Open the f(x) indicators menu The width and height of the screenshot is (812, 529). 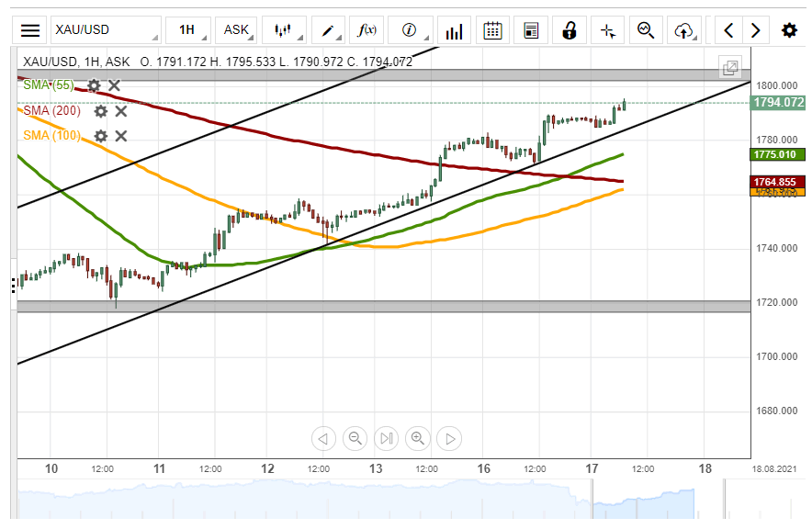coord(367,30)
